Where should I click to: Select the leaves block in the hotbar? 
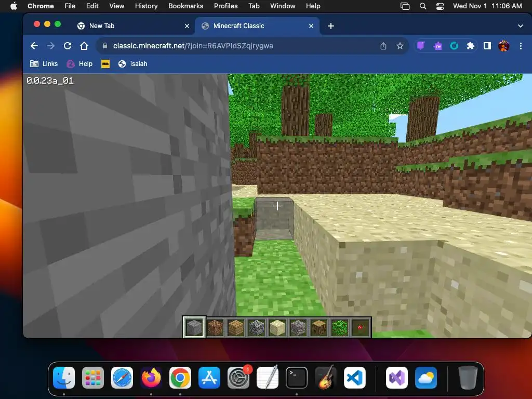(339, 327)
